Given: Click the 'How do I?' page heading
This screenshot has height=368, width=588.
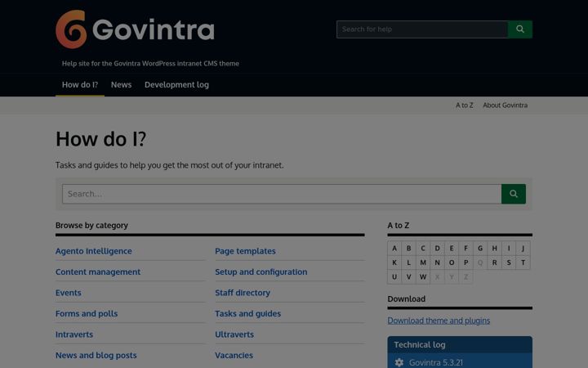Looking at the screenshot, I should click(101, 139).
